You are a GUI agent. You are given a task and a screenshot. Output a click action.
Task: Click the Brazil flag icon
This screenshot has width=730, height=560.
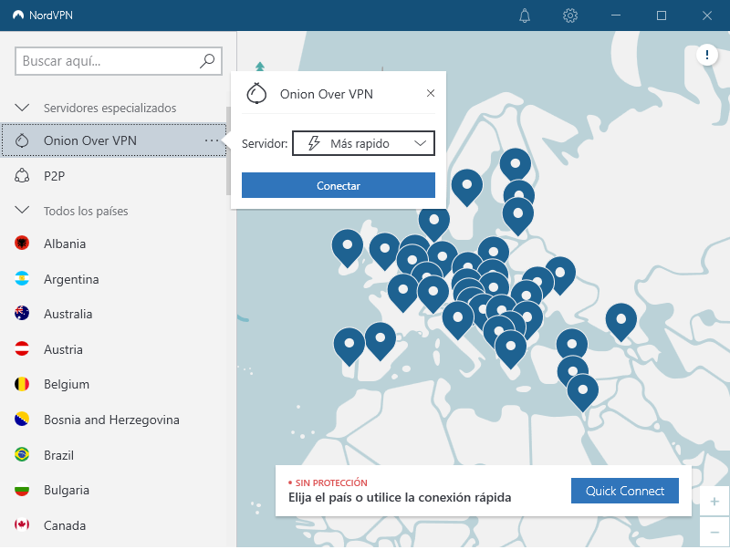pos(22,454)
